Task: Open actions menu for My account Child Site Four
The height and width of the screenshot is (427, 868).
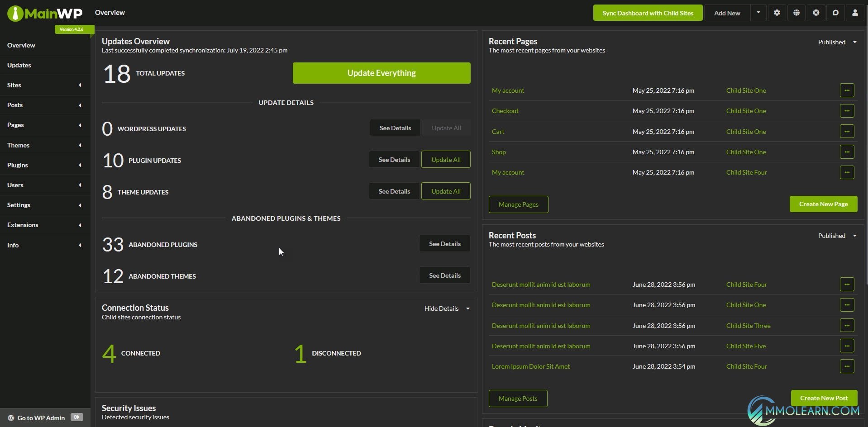Action: [847, 172]
